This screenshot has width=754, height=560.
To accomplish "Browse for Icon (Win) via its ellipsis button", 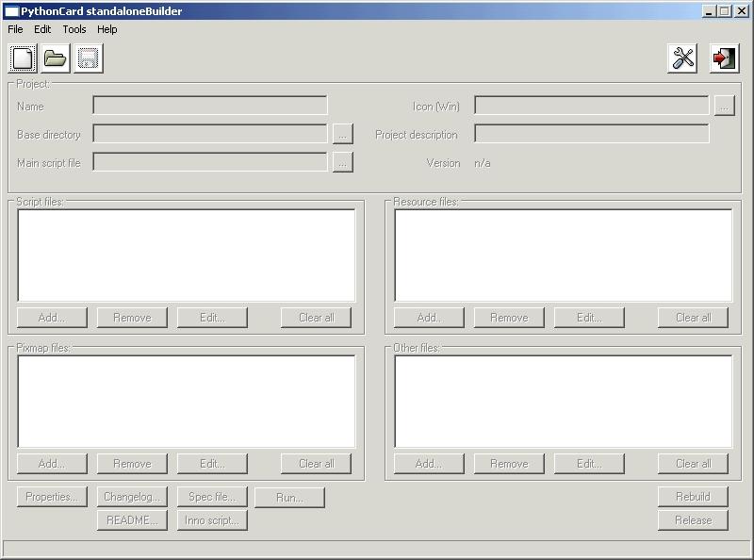I will point(725,106).
